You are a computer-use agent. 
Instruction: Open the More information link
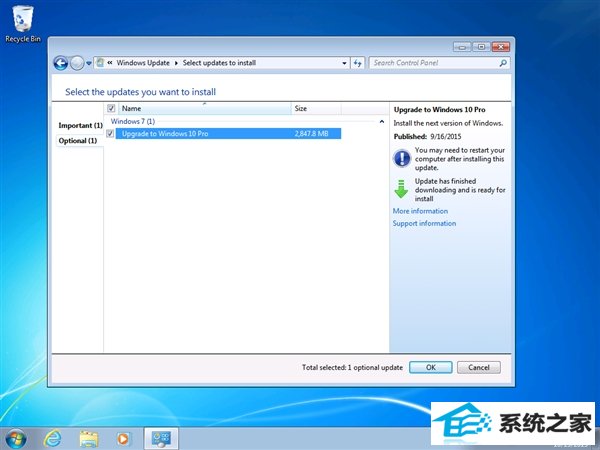click(x=420, y=211)
